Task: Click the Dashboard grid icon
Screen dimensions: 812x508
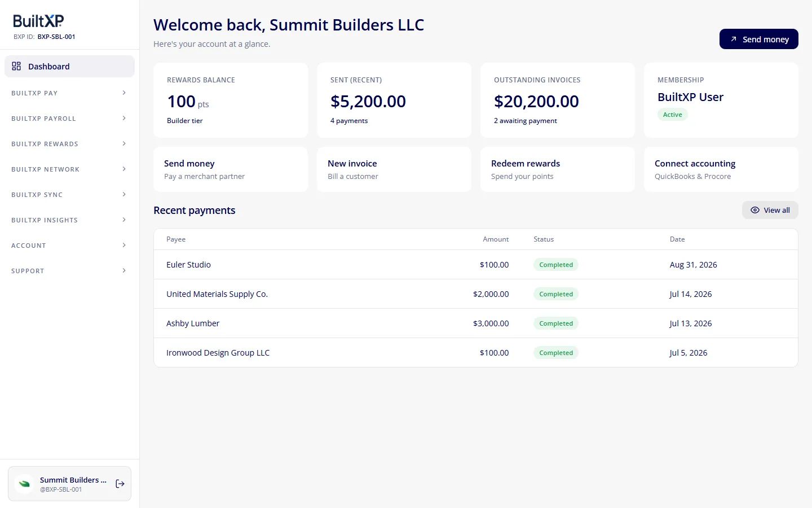Action: 16,66
